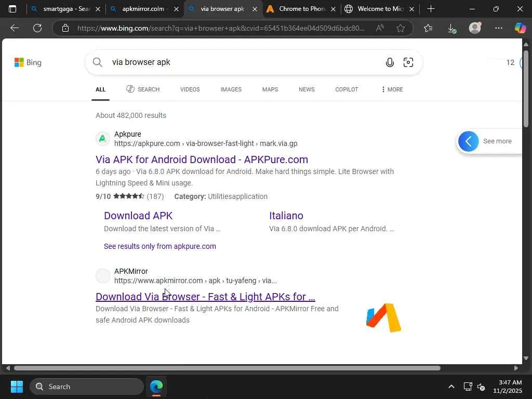Select the ALL results tab
The width and height of the screenshot is (532, 399).
tap(100, 89)
